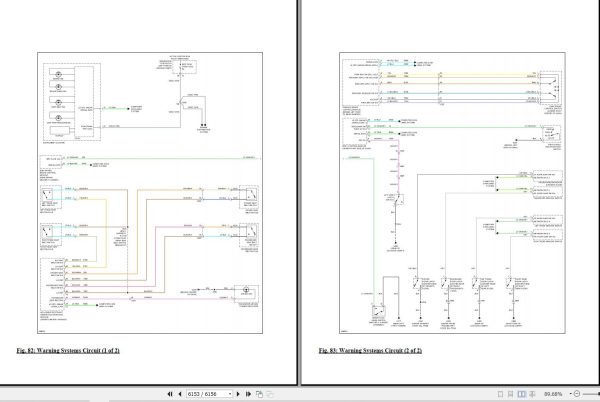
Task: Click the previous view icon beside the navigation arrows
Action: 259,394
